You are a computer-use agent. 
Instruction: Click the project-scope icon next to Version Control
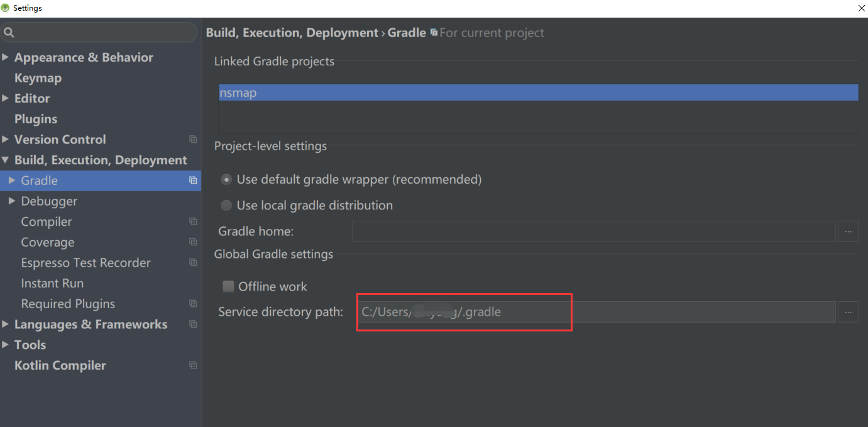click(193, 140)
